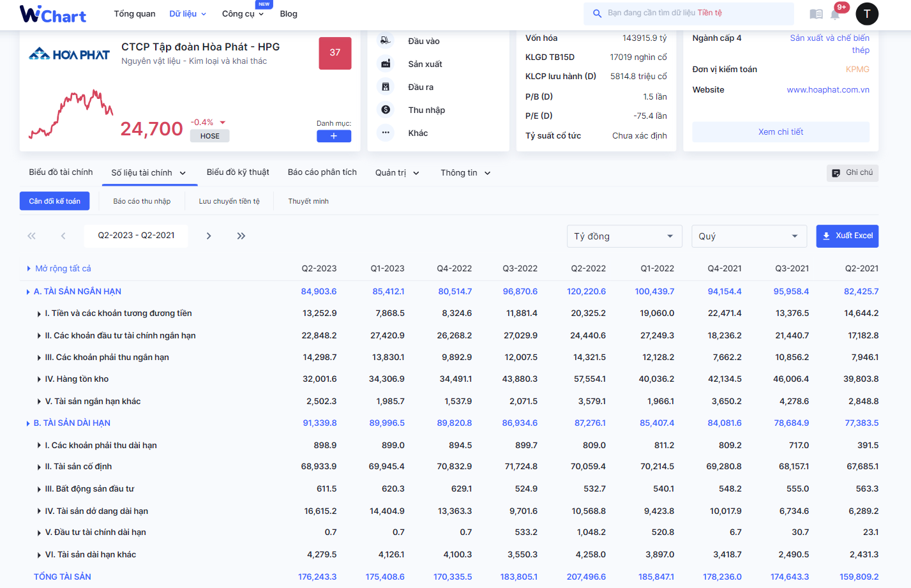911x588 pixels.
Task: Jump to first period double-left arrows
Action: [31, 236]
